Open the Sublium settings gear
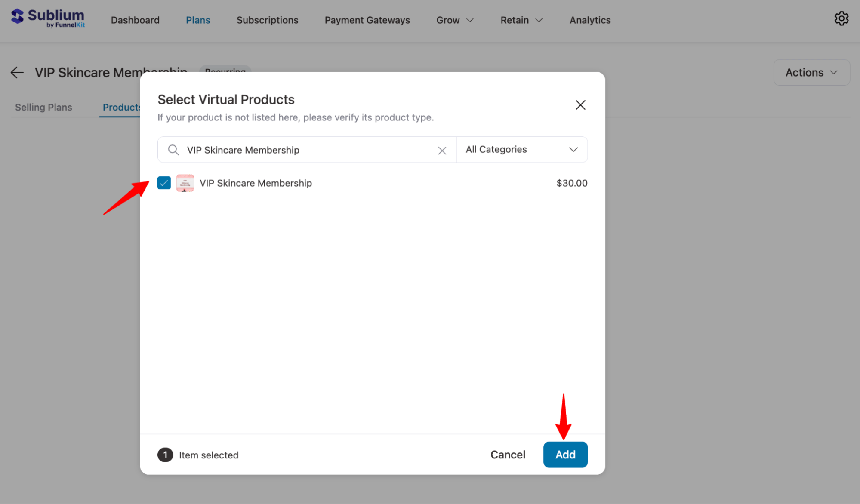Viewport: 860px width, 504px height. [x=842, y=18]
